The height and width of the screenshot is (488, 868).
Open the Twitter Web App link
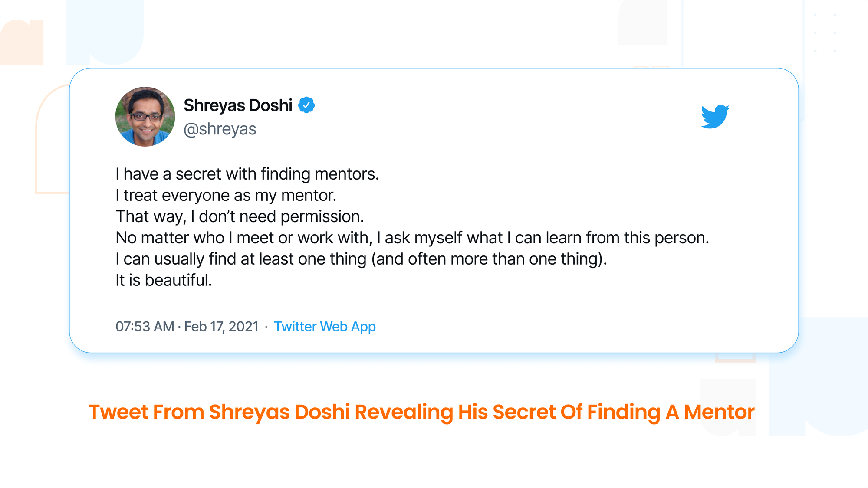tap(325, 327)
